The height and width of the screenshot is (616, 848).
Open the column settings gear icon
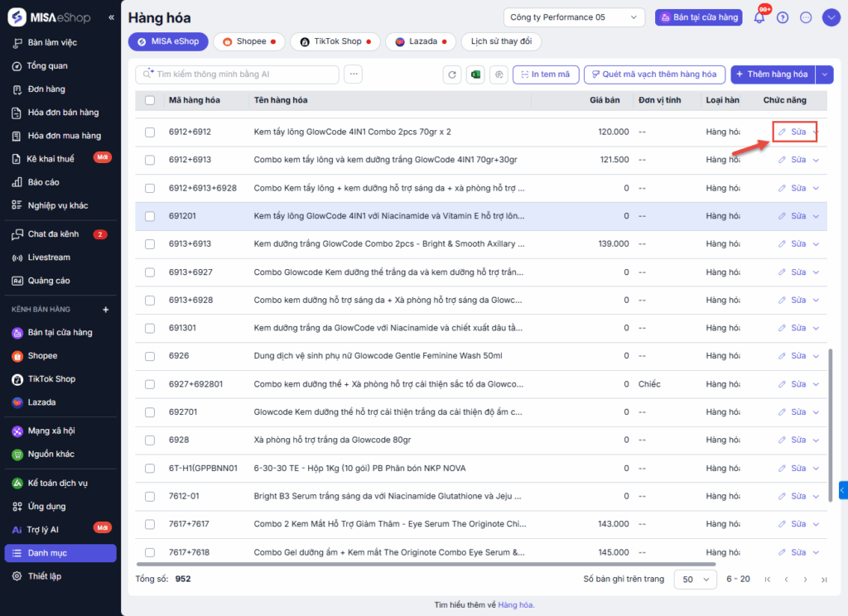tap(499, 75)
